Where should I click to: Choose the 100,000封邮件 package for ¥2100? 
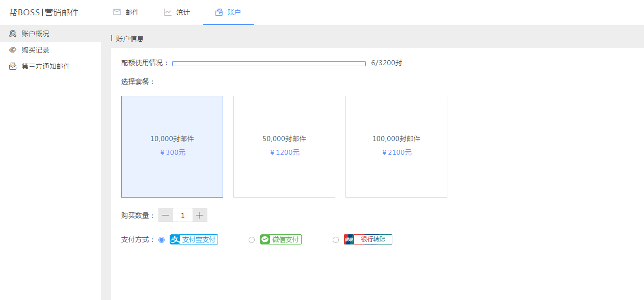point(396,146)
